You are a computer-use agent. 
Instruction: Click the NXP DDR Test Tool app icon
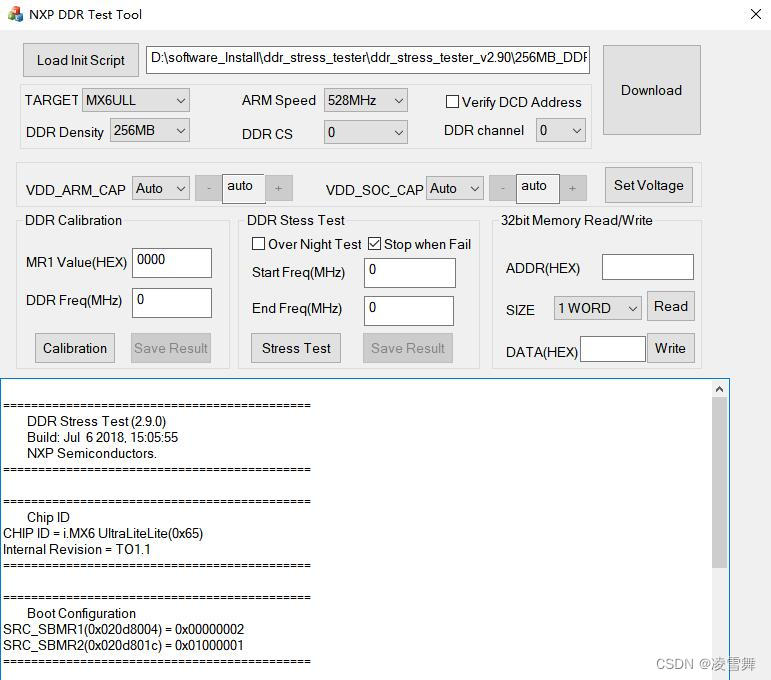coord(15,14)
